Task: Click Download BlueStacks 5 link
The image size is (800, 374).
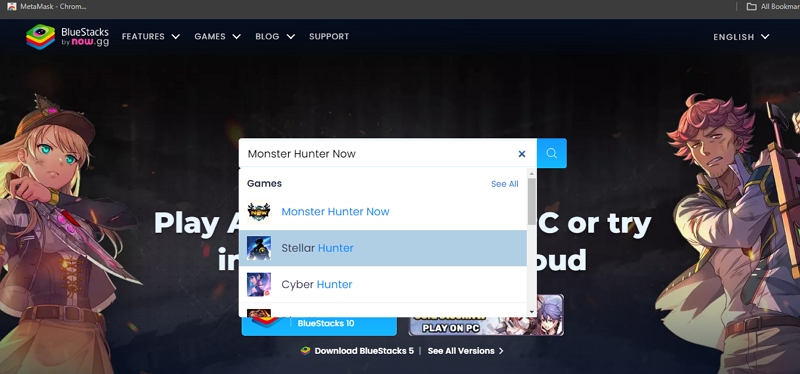Action: point(364,351)
